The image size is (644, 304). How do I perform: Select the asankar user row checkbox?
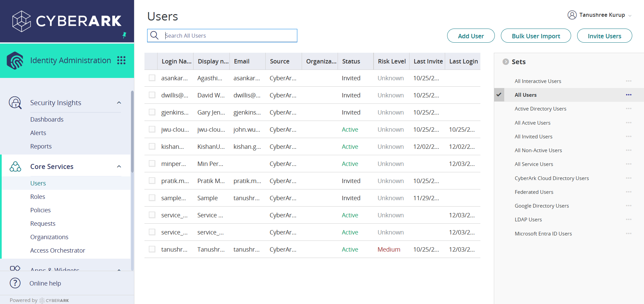[152, 78]
